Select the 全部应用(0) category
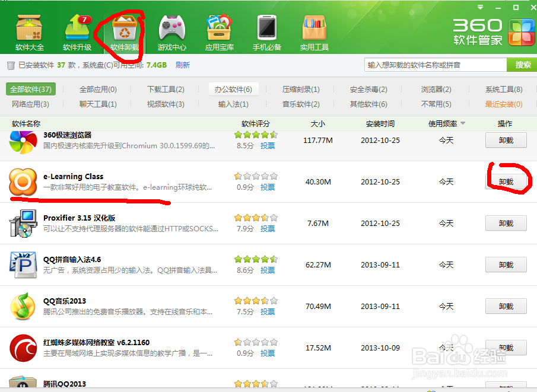The height and width of the screenshot is (392, 537). 98,90
